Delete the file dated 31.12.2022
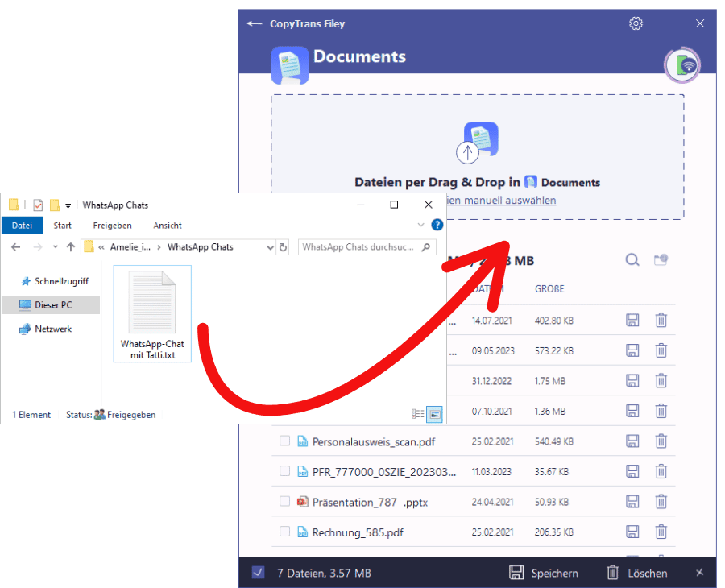Viewport: 725px width, 588px height. 661,380
